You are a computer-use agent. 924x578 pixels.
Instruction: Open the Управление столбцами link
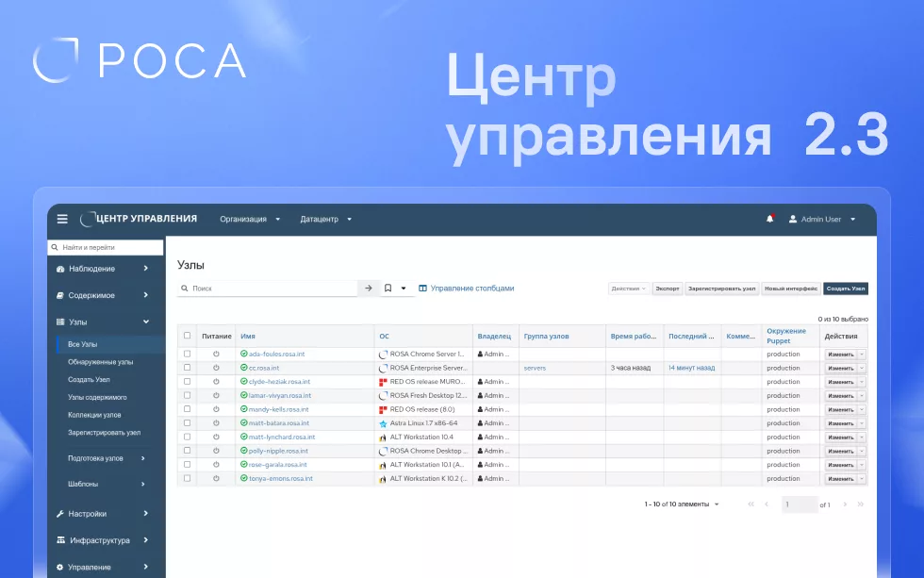coord(472,289)
